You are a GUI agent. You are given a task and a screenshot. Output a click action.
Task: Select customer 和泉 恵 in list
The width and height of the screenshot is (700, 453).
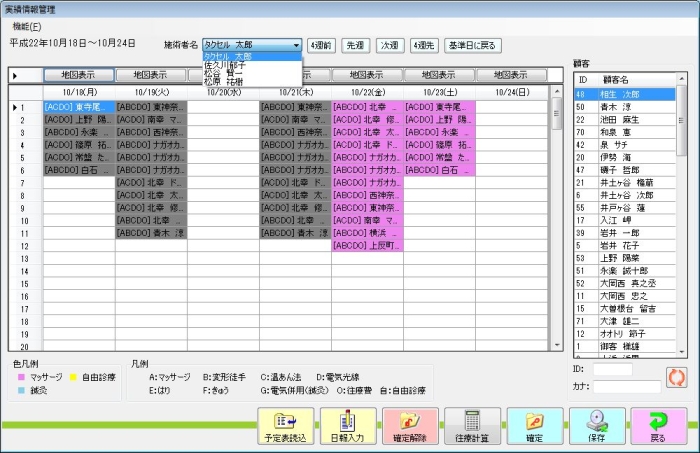point(625,132)
